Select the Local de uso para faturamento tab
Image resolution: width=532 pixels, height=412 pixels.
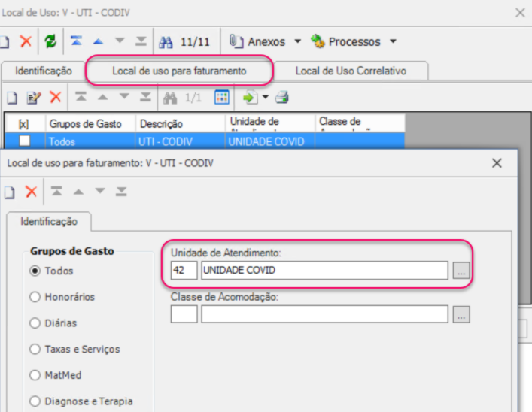(x=179, y=71)
